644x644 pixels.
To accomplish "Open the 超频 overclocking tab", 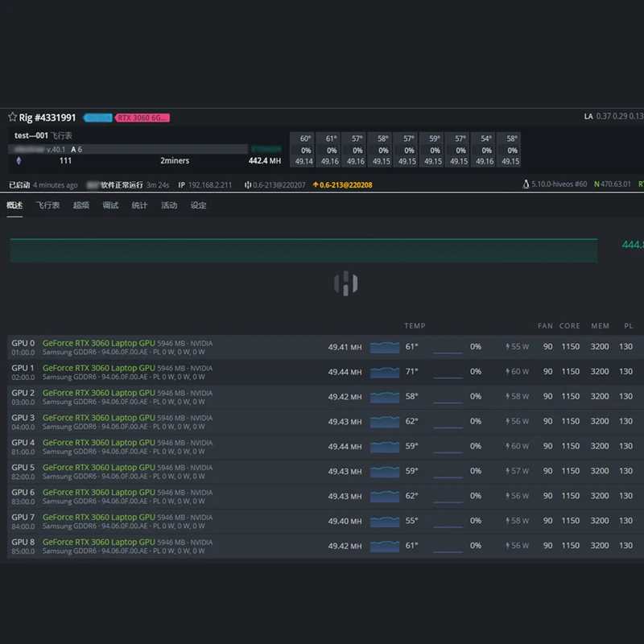I will [x=81, y=205].
